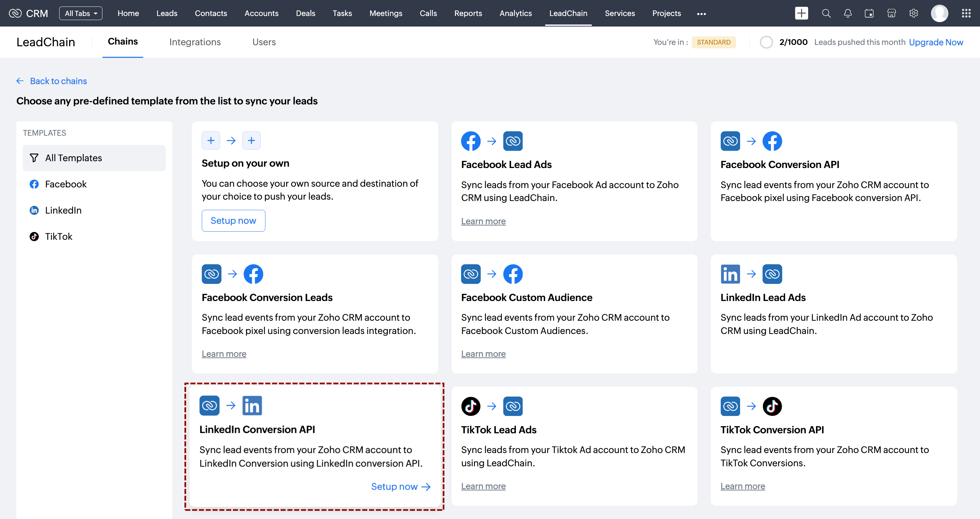Viewport: 980px width, 519px height.
Task: Click the Zoho CRM logo icon
Action: [x=15, y=13]
